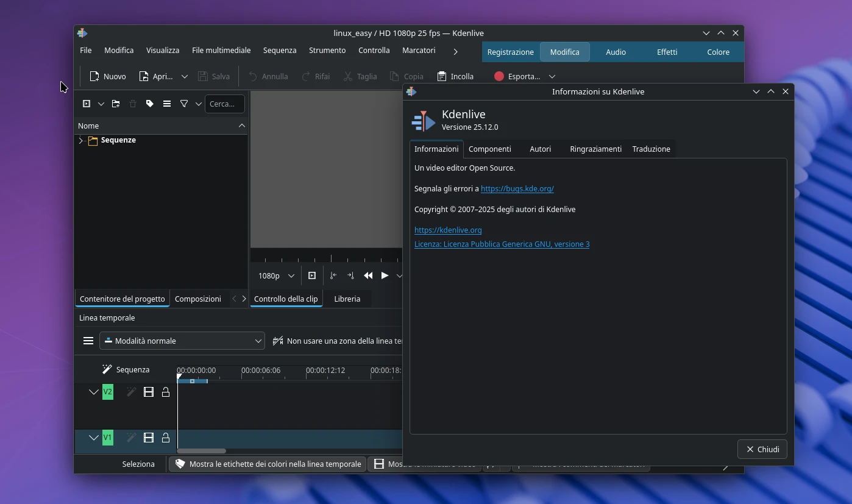The width and height of the screenshot is (852, 504).
Task: Open the https://kdenlive.org link
Action: (x=448, y=230)
